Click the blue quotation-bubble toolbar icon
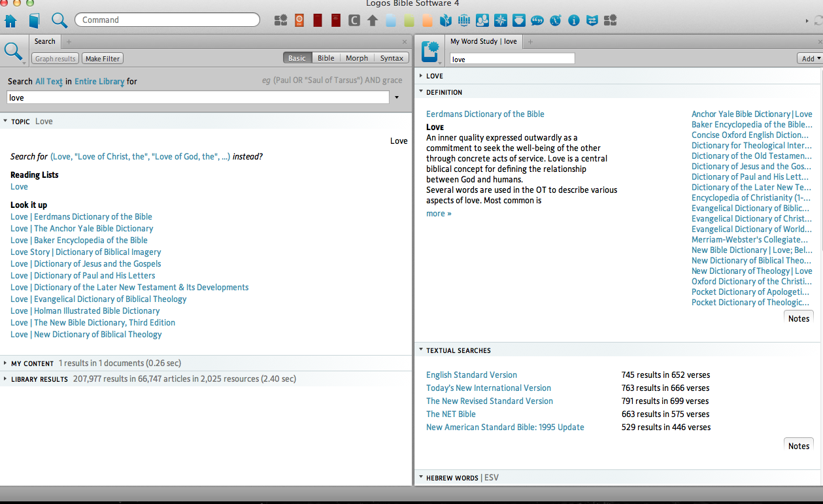This screenshot has width=823, height=504. (x=537, y=20)
